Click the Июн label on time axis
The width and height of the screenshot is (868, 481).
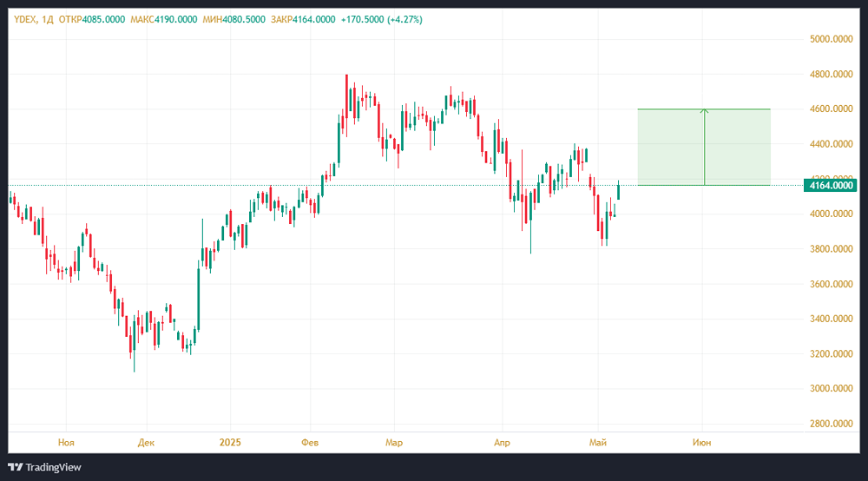[702, 442]
